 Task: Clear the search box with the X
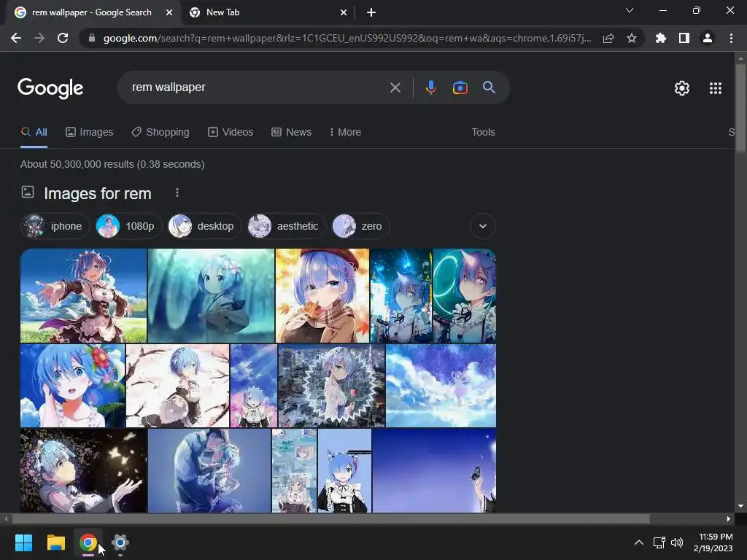pos(395,87)
